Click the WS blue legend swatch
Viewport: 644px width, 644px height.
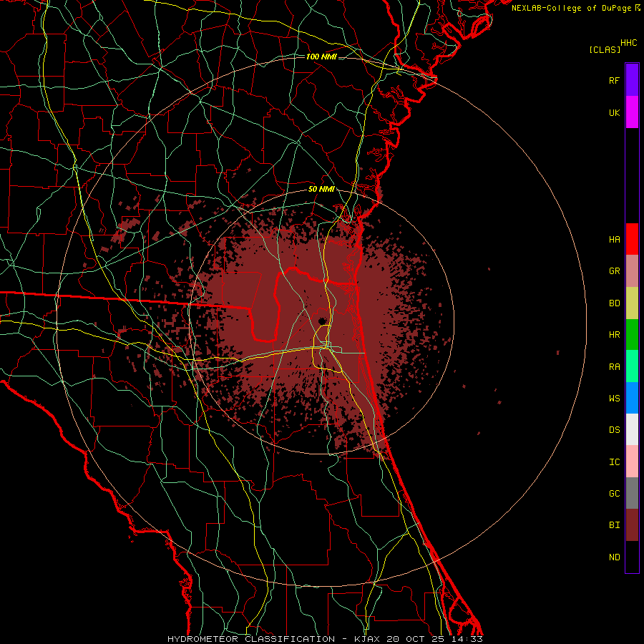click(x=632, y=398)
